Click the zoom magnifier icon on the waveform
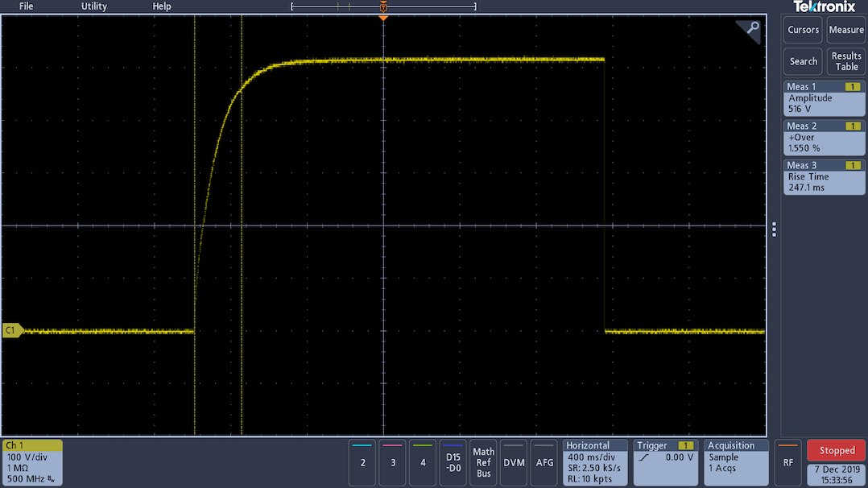This screenshot has width=868, height=488. pyautogui.click(x=750, y=30)
